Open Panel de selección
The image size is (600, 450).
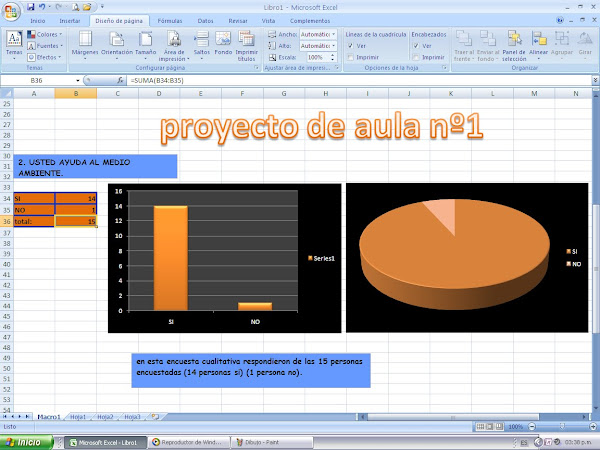pyautogui.click(x=514, y=45)
